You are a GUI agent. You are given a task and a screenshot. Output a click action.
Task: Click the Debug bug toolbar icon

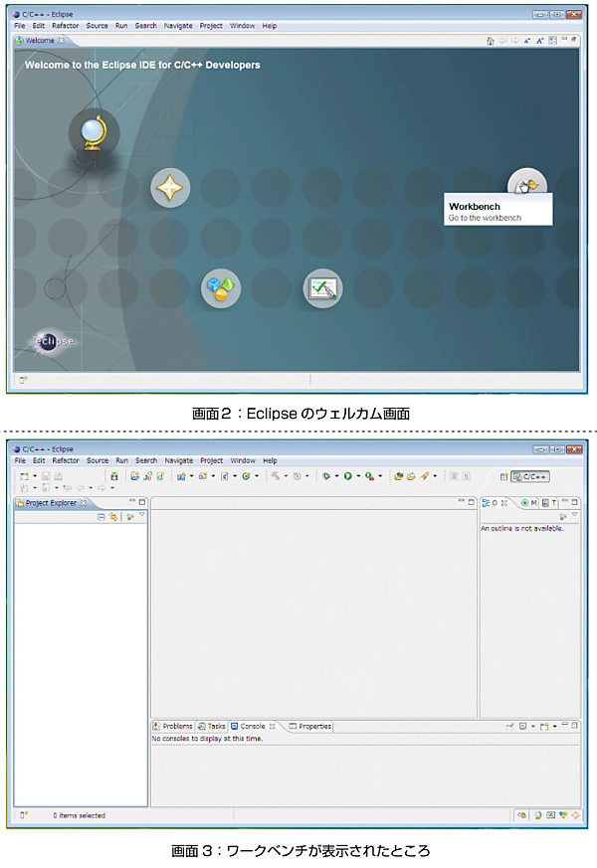point(326,476)
